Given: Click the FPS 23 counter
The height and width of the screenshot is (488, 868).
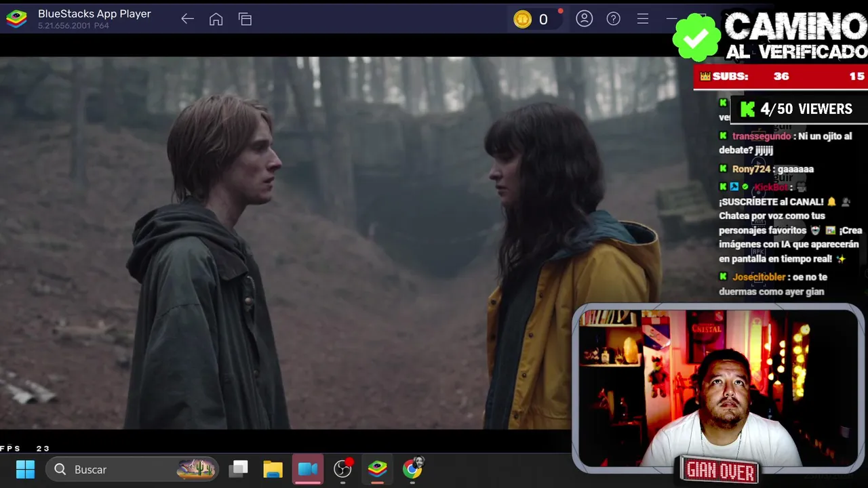Looking at the screenshot, I should point(25,449).
